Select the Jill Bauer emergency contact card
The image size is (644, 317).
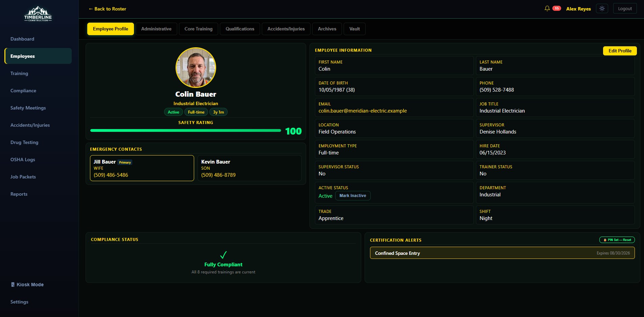point(142,168)
